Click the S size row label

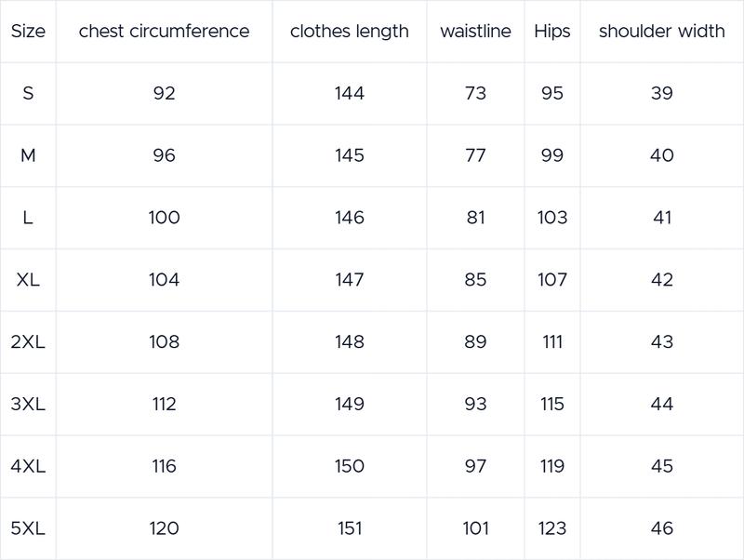pos(28,93)
